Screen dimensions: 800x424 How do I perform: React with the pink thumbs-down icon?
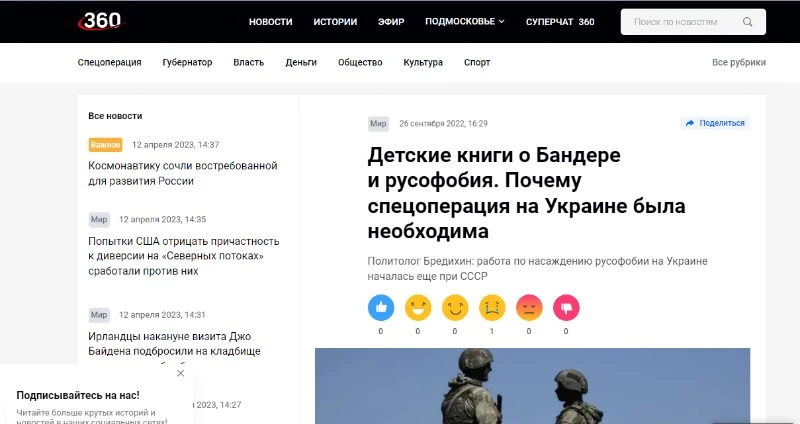pyautogui.click(x=566, y=308)
